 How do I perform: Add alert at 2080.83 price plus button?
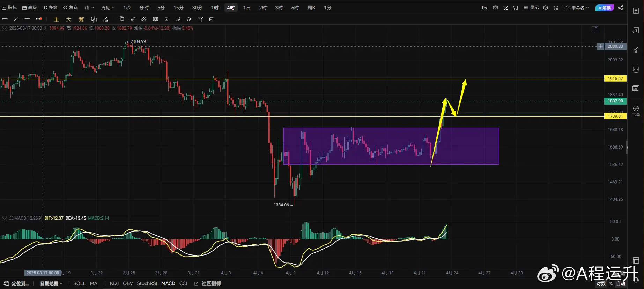point(601,46)
